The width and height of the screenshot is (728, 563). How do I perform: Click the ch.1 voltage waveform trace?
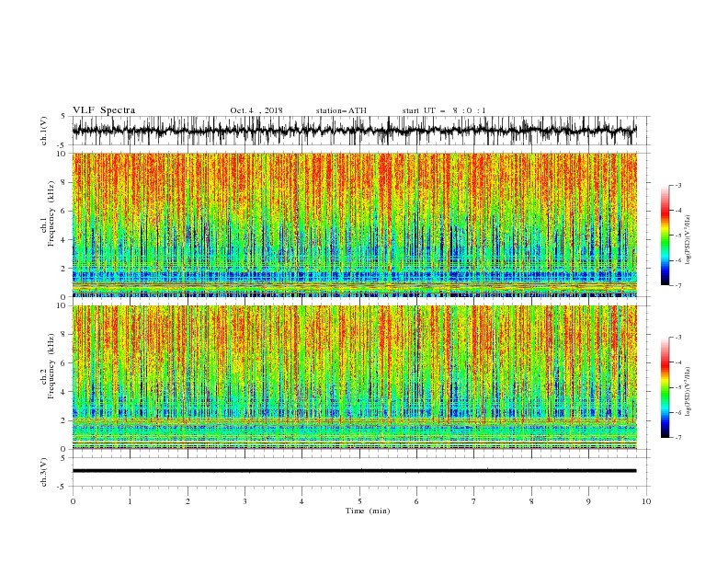(354, 131)
